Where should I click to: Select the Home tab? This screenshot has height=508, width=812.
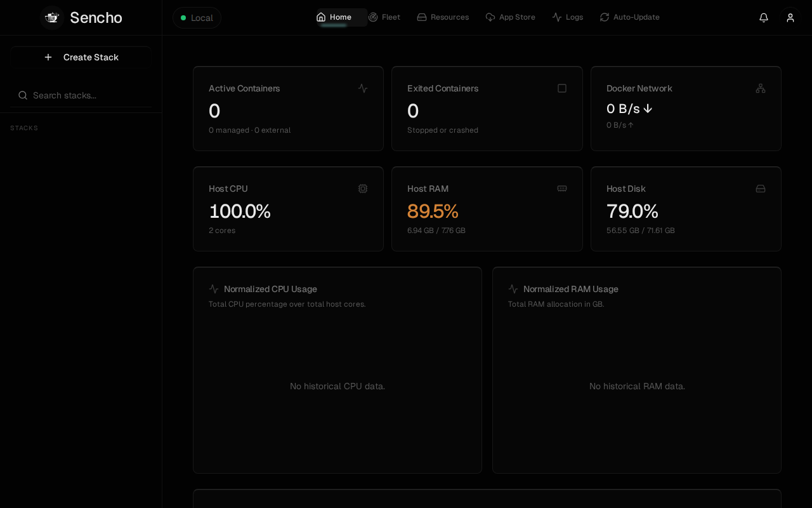coord(334,17)
